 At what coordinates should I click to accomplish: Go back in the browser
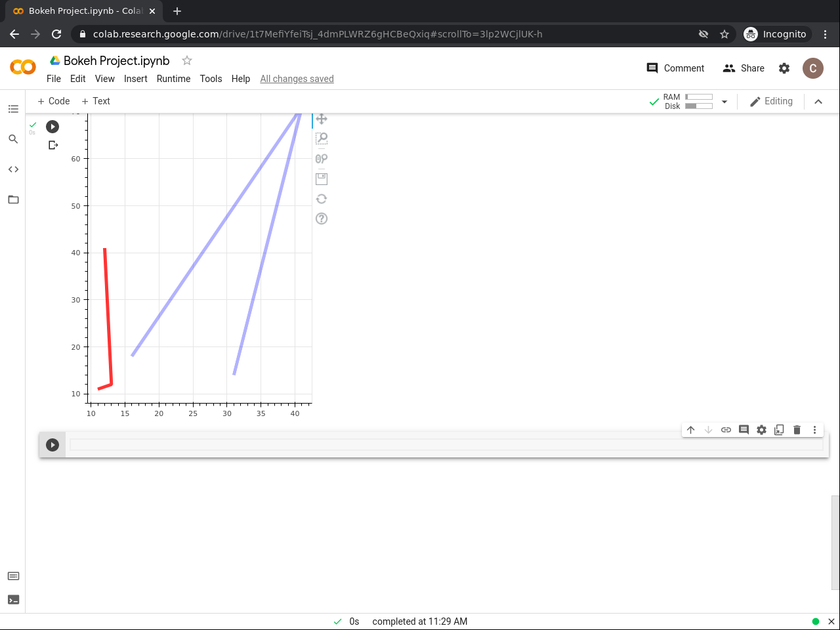14,34
